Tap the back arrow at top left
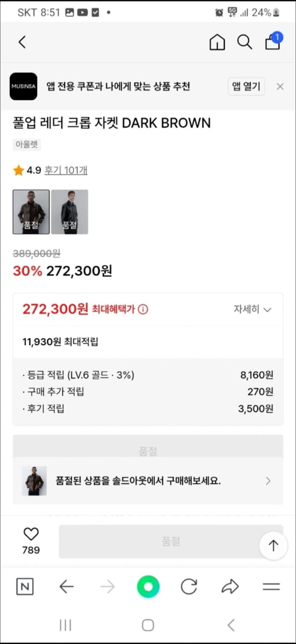The width and height of the screenshot is (296, 644). (x=22, y=42)
